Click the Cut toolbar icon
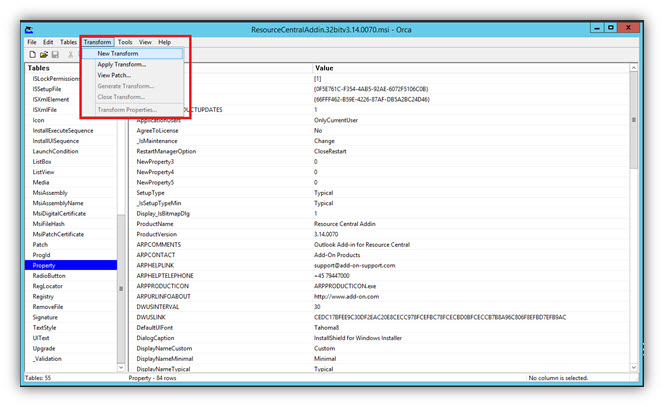 click(70, 54)
